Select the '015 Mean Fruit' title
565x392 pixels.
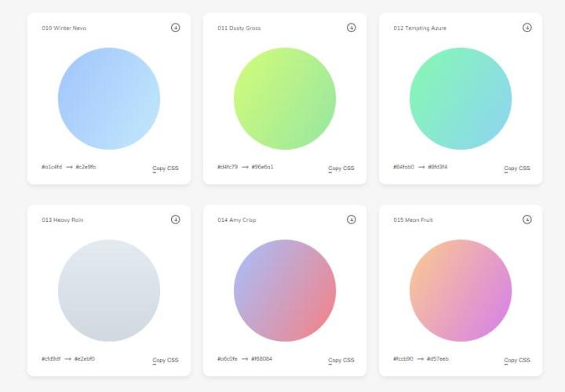pos(413,220)
